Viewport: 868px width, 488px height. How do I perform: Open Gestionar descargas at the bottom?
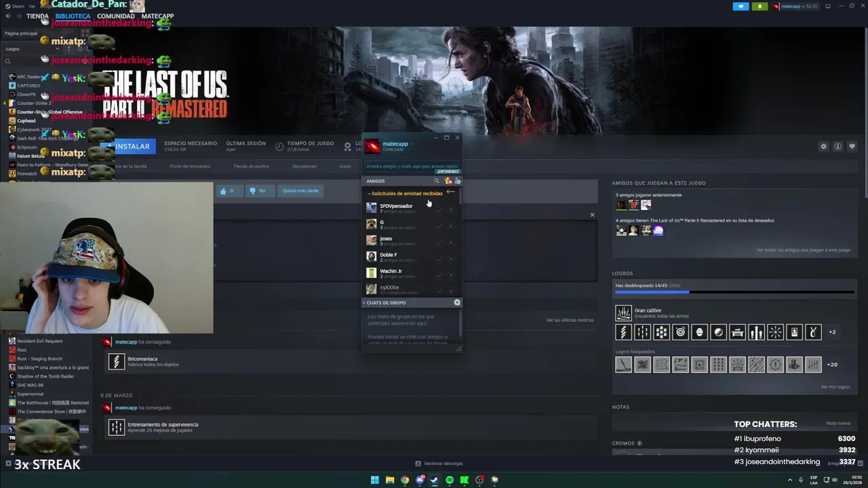tap(439, 464)
